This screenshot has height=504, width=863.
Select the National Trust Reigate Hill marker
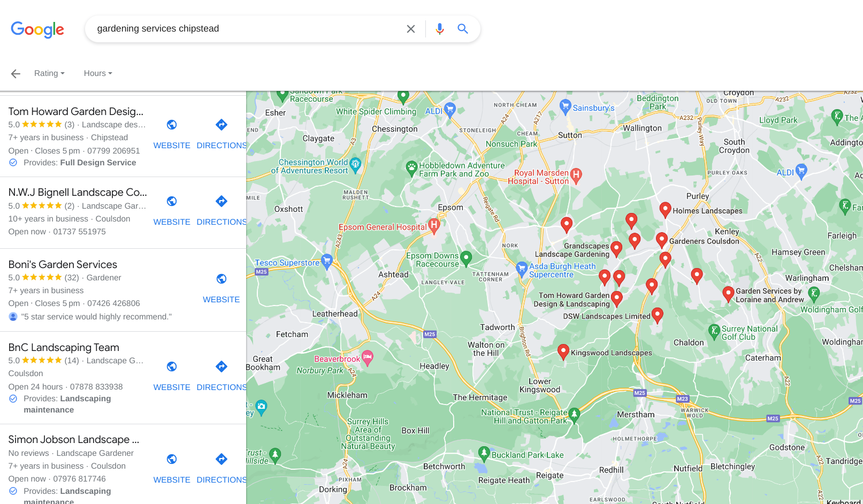574,415
